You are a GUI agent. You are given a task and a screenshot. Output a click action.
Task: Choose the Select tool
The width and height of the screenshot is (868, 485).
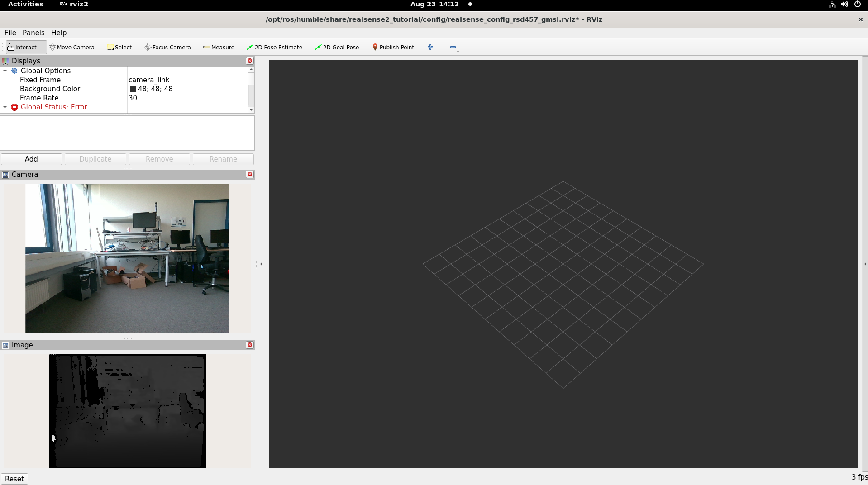pyautogui.click(x=119, y=47)
